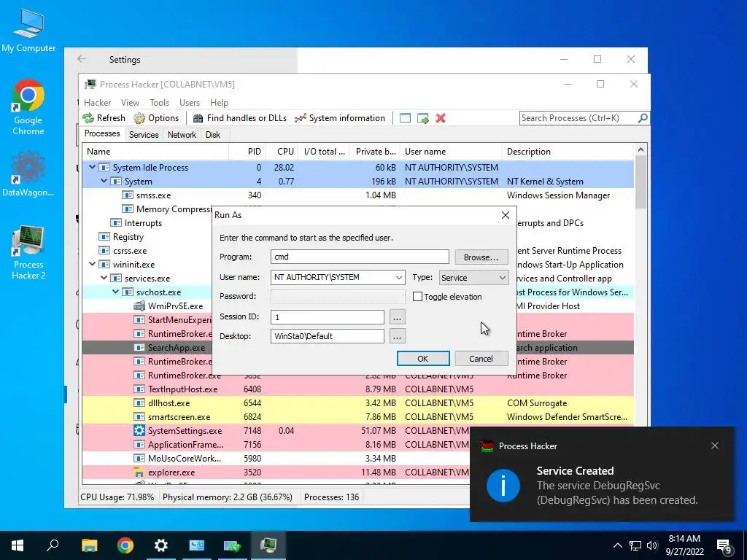Toggle the elevation checkbox
This screenshot has height=560, width=747.
pos(418,297)
